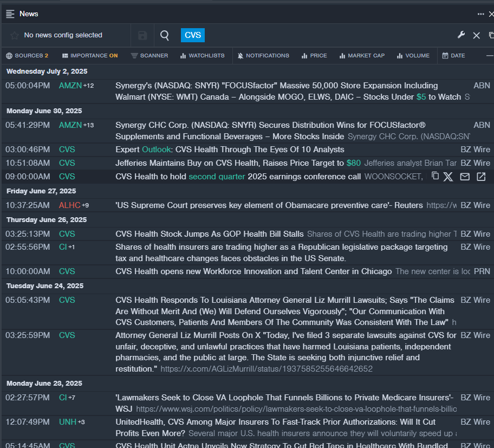The height and width of the screenshot is (448, 494).
Task: Share earnings call story on X
Action: click(448, 177)
